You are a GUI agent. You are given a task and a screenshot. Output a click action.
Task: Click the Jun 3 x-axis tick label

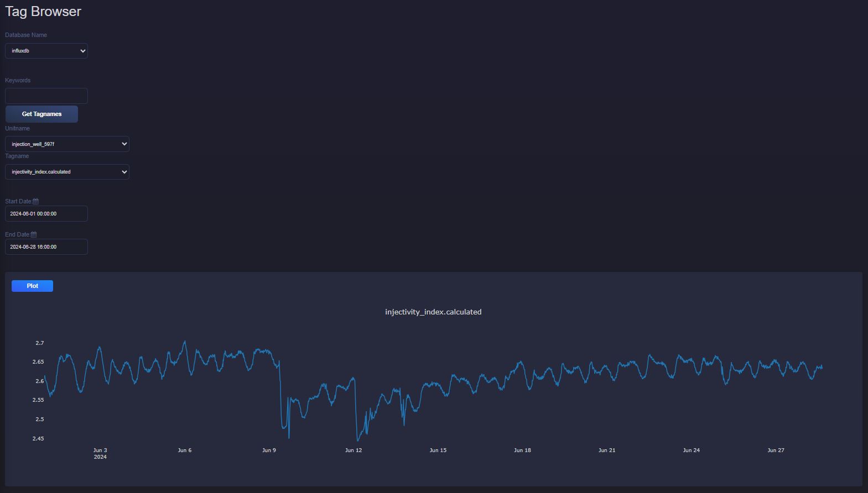[x=100, y=450]
